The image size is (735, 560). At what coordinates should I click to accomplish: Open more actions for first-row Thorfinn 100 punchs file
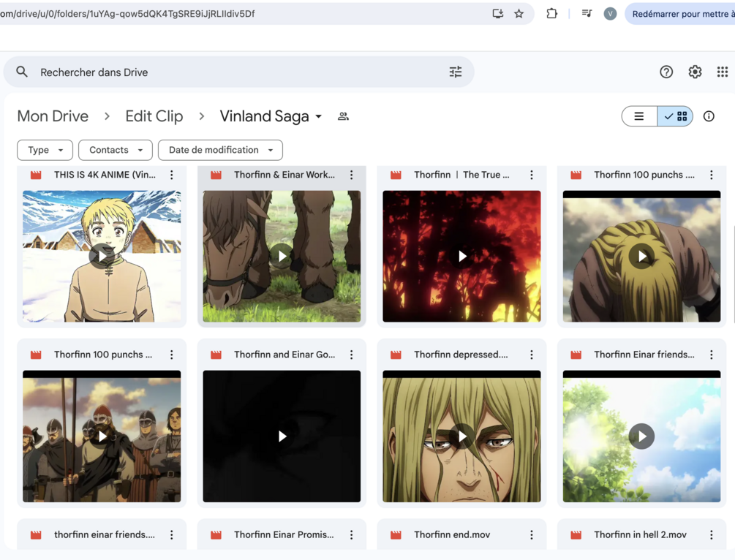click(x=712, y=175)
